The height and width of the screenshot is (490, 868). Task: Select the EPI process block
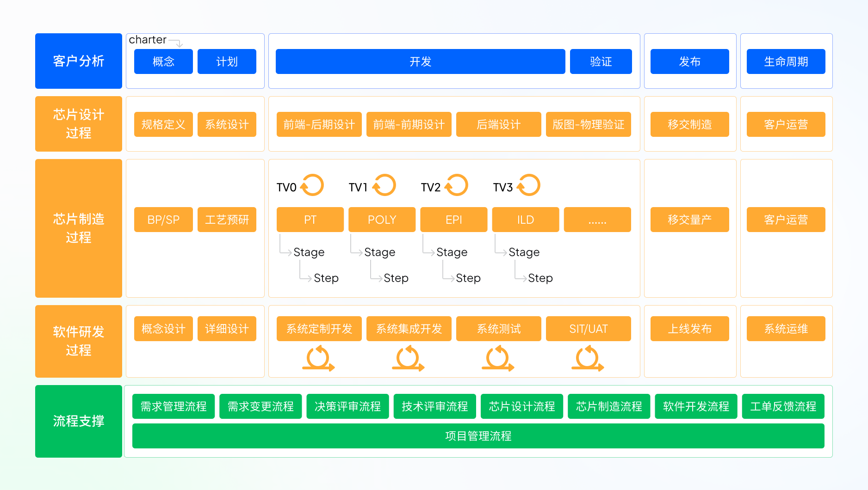coord(454,220)
